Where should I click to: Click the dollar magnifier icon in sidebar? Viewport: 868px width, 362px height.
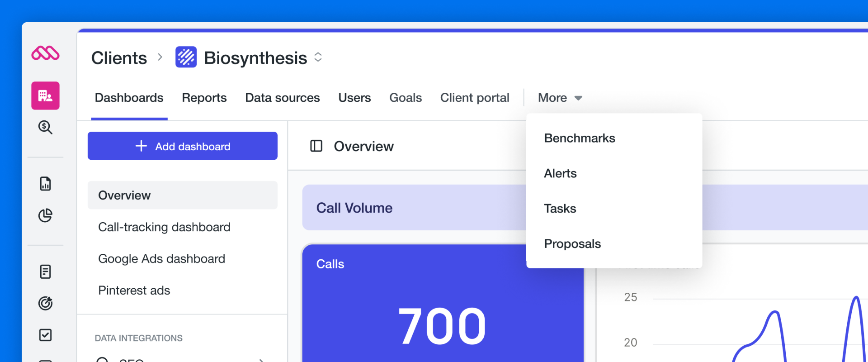pyautogui.click(x=45, y=127)
